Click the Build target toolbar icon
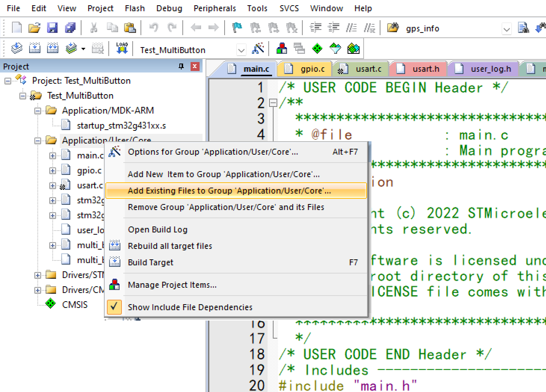 coord(35,49)
